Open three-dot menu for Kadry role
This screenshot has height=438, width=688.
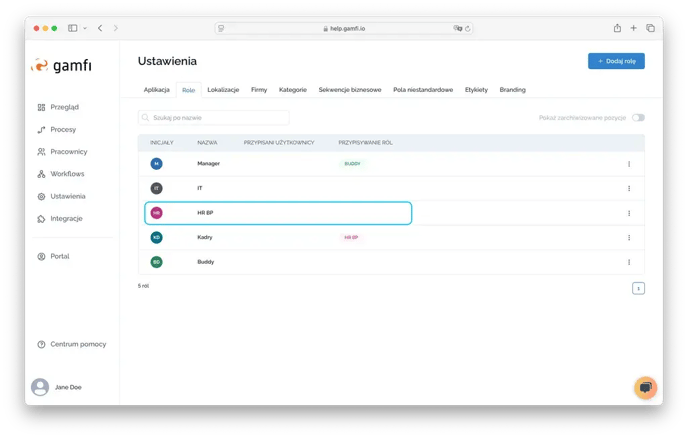pyautogui.click(x=629, y=238)
